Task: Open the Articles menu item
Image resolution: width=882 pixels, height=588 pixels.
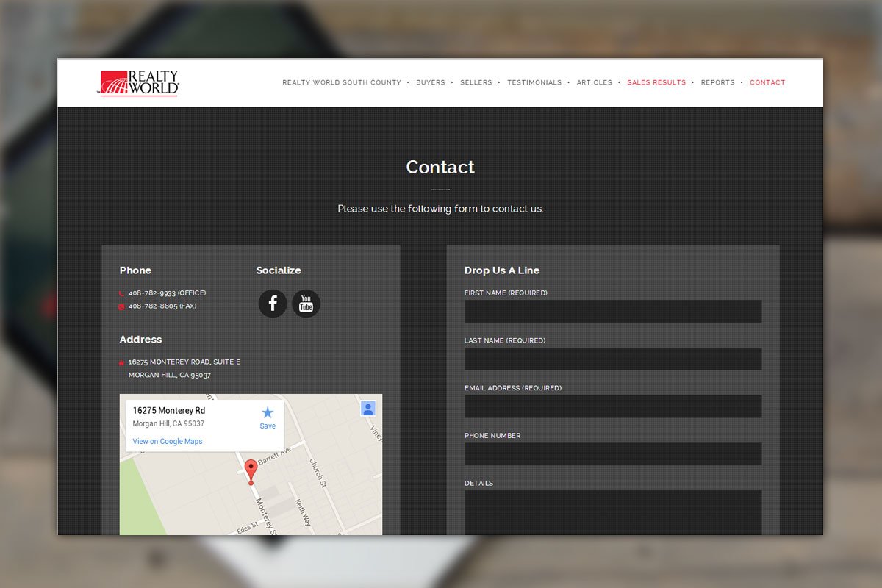Action: [x=595, y=82]
